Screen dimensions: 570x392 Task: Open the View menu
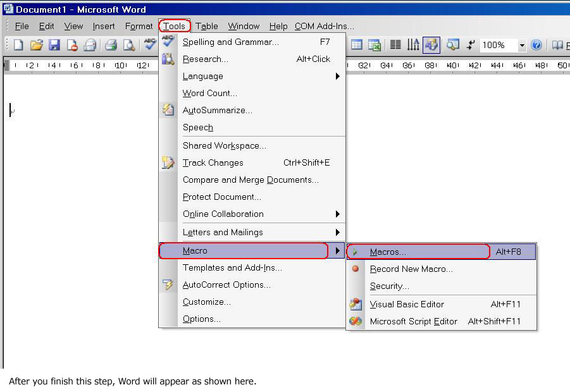click(73, 26)
